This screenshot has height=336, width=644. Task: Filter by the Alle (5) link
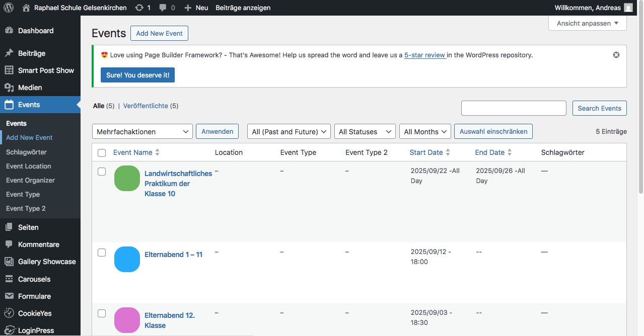[104, 106]
